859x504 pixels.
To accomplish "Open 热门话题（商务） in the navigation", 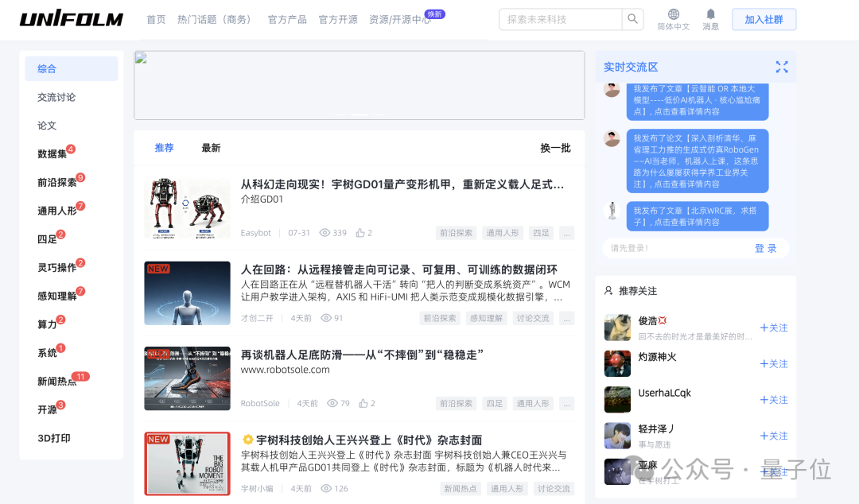I will 216,20.
